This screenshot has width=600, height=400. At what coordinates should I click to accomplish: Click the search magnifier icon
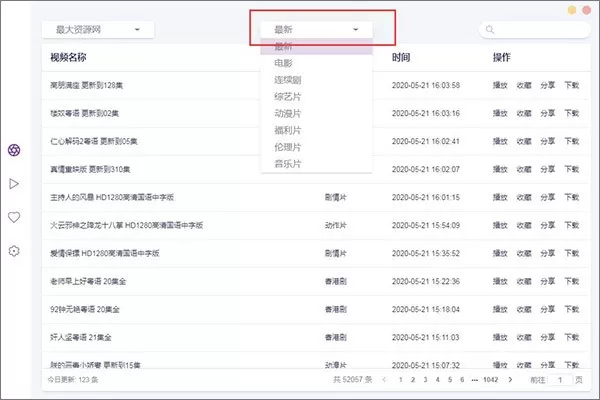(490, 29)
